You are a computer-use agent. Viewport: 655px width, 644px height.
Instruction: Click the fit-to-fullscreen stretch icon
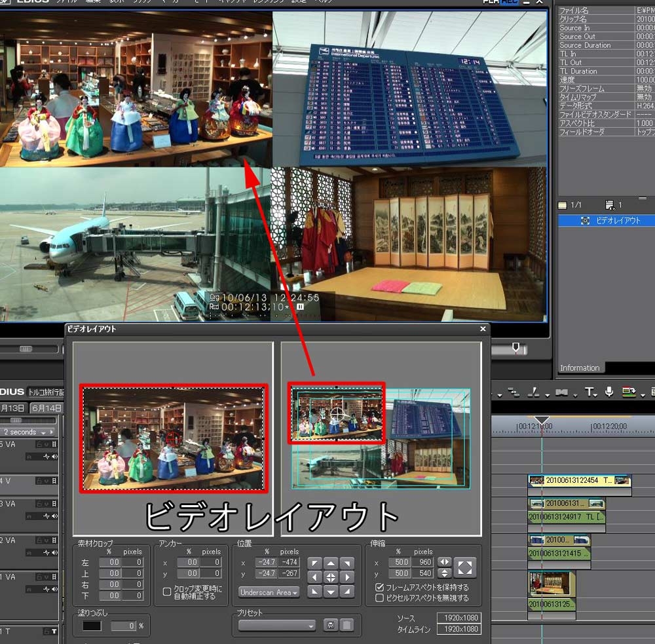coord(465,567)
